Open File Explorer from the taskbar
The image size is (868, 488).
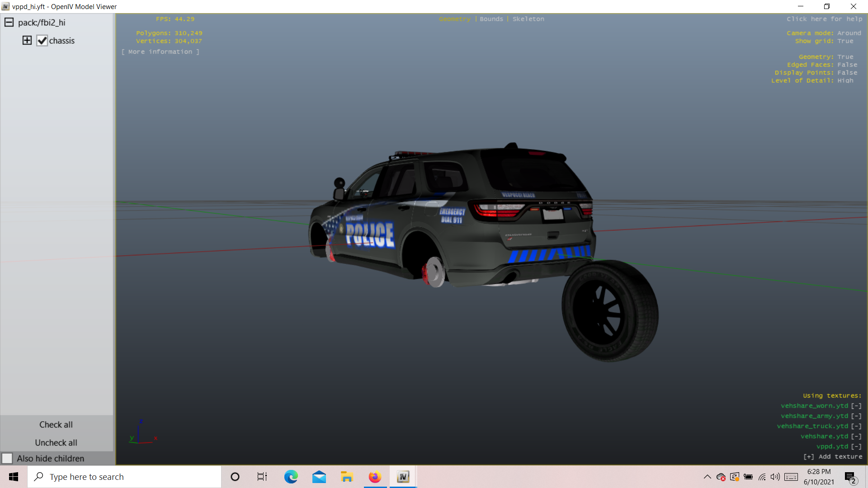tap(347, 477)
